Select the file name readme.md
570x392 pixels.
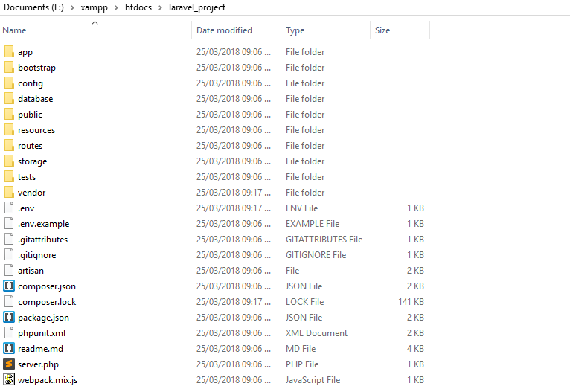click(x=40, y=349)
